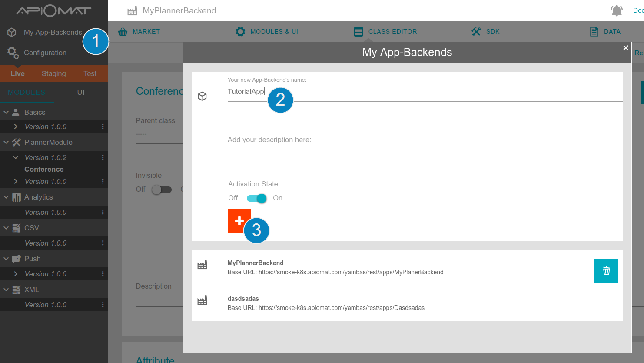
Task: Open options menu for Push Version 1.0.0
Action: (x=103, y=274)
